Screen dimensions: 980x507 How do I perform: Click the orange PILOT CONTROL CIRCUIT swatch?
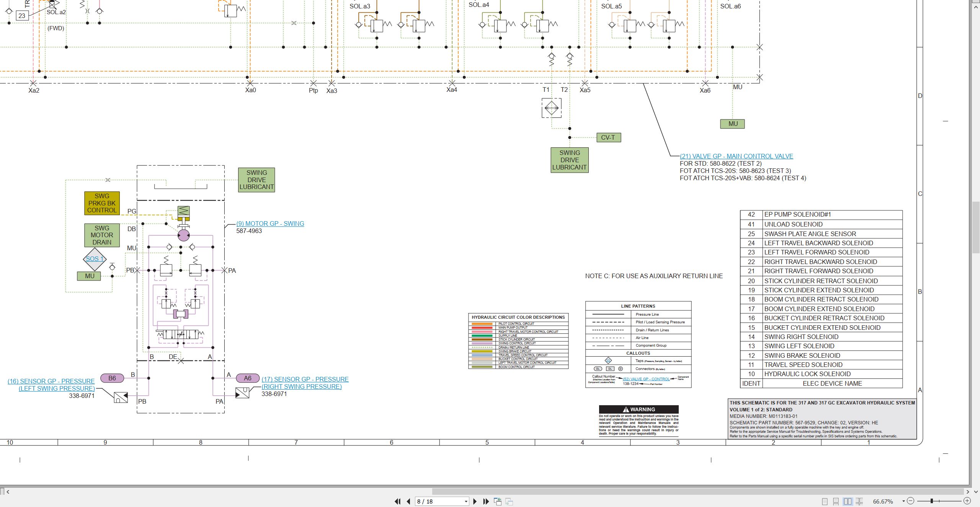click(x=482, y=324)
